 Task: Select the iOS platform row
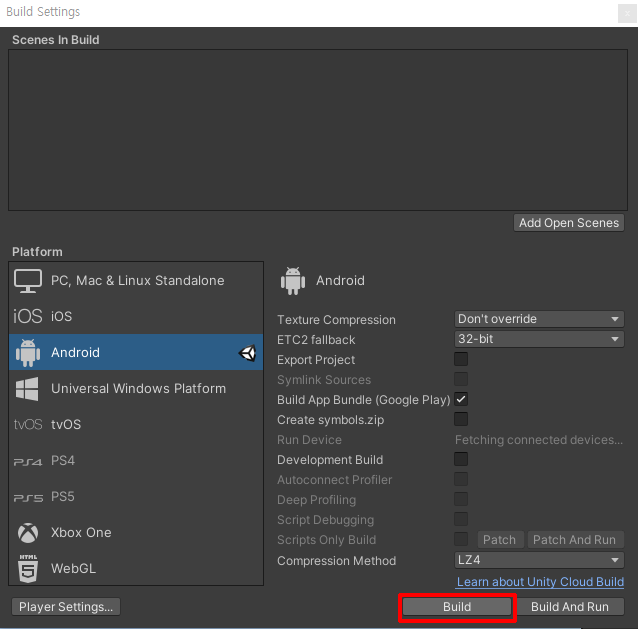tap(136, 316)
